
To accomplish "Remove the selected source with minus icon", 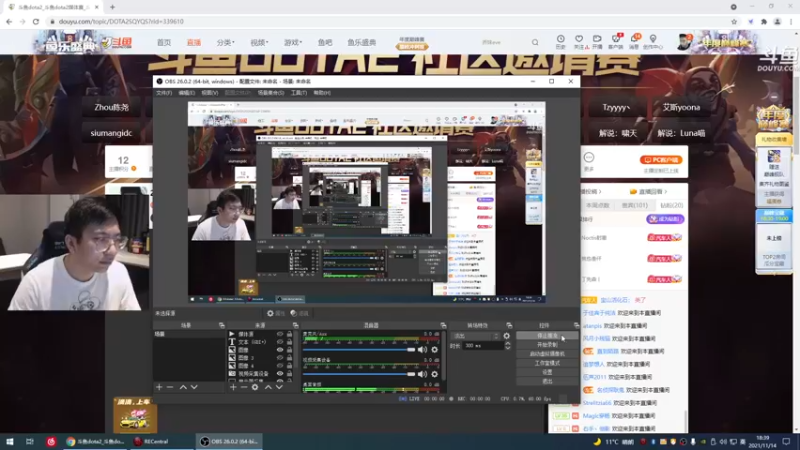I will 244,387.
